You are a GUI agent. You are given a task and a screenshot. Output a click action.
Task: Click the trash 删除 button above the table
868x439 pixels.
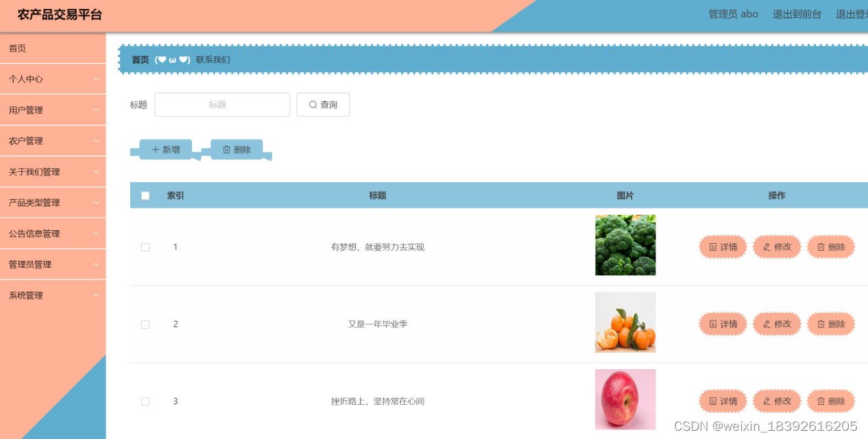click(237, 149)
